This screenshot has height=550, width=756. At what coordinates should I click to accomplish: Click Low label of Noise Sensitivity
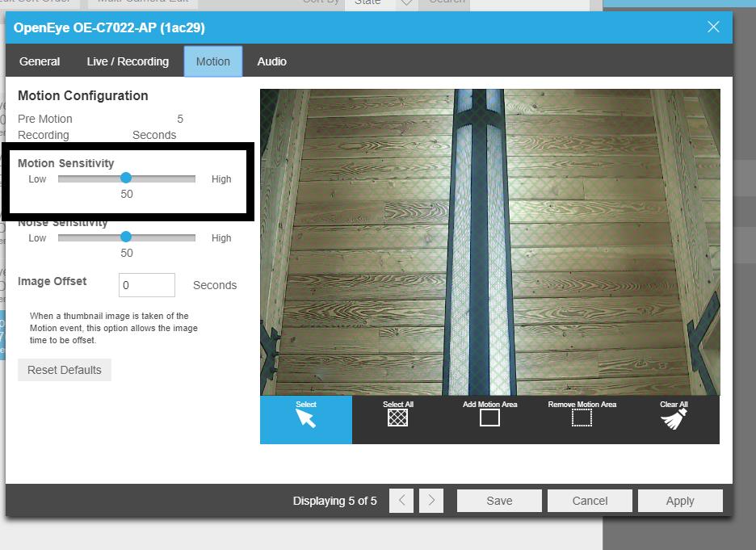tap(37, 237)
